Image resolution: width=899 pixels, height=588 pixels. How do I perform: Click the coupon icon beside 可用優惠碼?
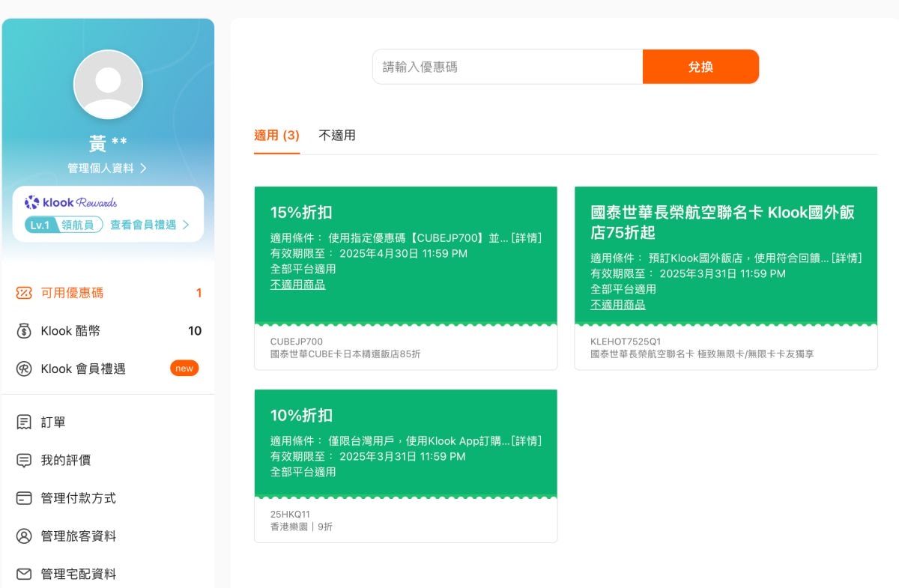(x=24, y=293)
